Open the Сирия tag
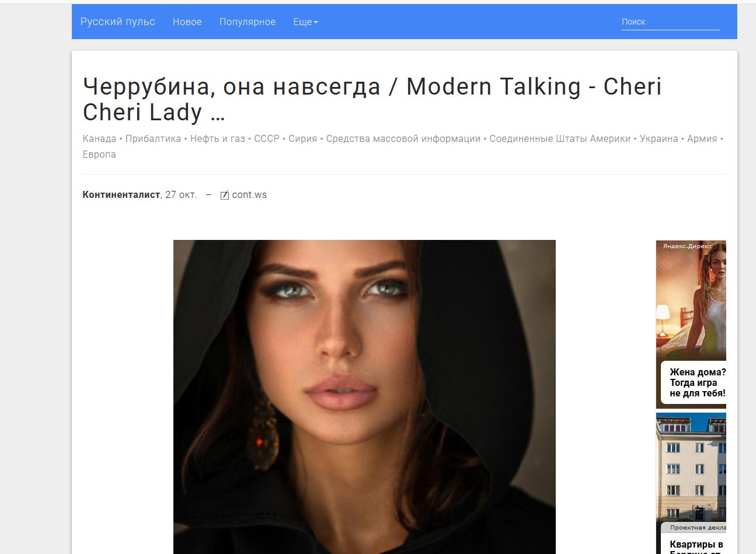 click(302, 138)
